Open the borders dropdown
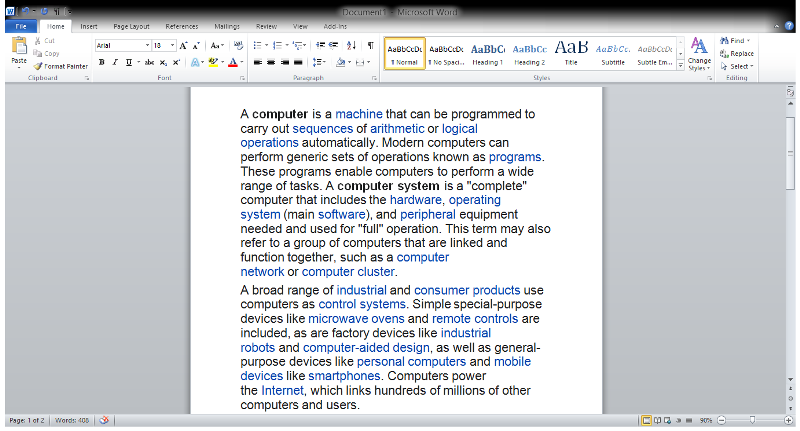Screen dimensions: 800x431 tap(368, 62)
